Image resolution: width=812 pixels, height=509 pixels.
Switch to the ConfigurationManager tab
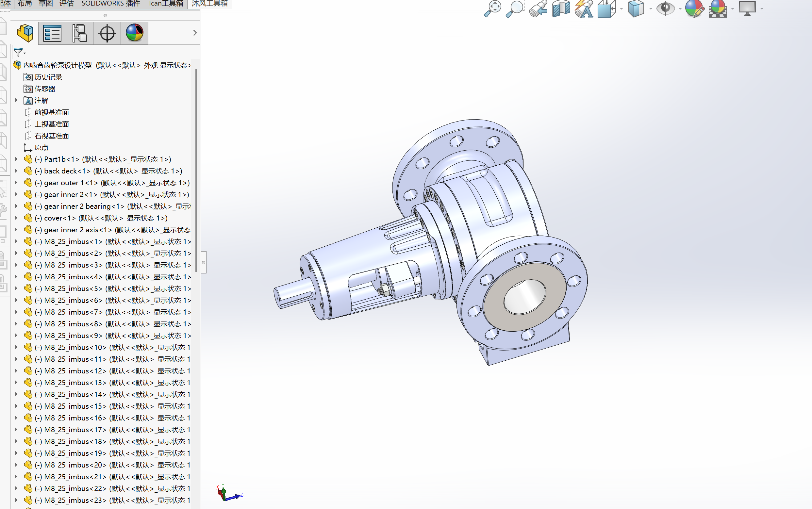[79, 33]
